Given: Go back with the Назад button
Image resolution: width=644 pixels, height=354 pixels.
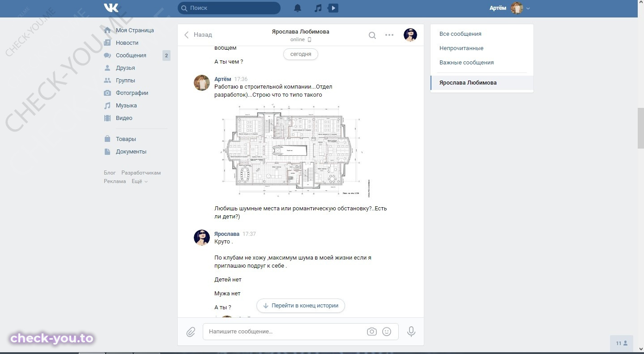Looking at the screenshot, I should pos(198,35).
